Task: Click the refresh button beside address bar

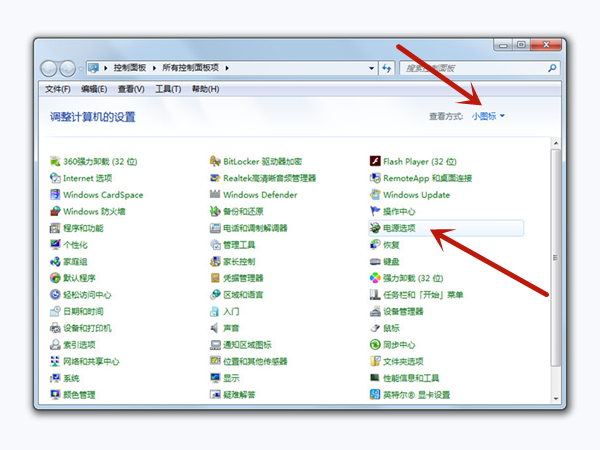Action: [387, 68]
